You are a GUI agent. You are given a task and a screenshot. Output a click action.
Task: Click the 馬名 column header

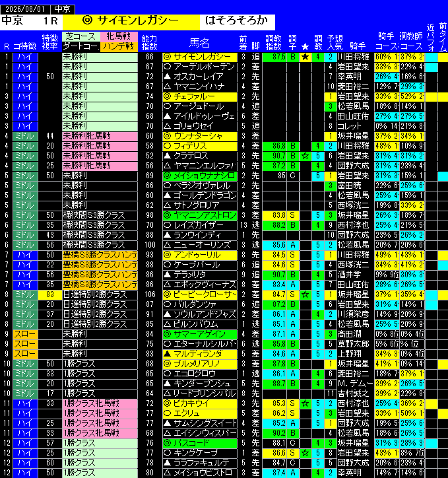pos(199,43)
